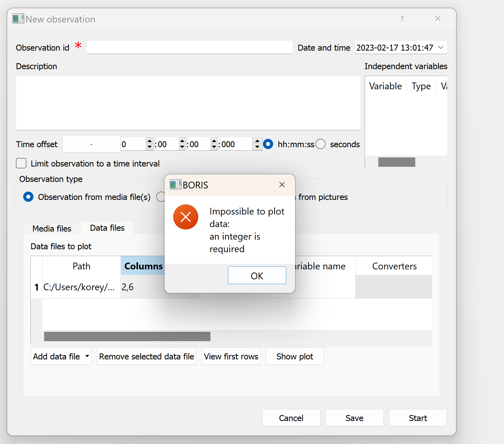Open the Add data file dropdown
Viewport: 504px width, 444px height.
[87, 356]
